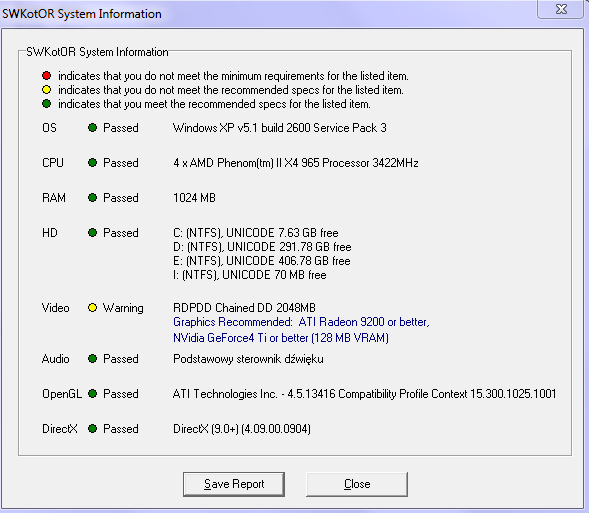The width and height of the screenshot is (589, 513).
Task: Close the dialog with the Close button
Action: pyautogui.click(x=357, y=484)
